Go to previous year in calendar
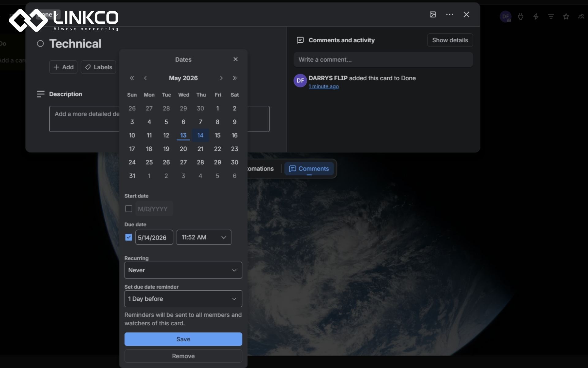Screen dimensions: 588x368 (132, 78)
